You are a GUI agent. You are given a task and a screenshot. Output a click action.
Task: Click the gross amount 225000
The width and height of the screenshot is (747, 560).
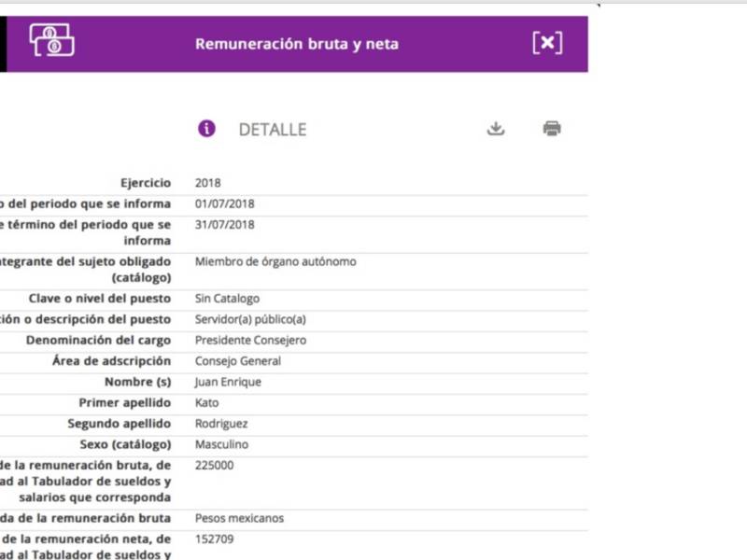[x=214, y=465]
